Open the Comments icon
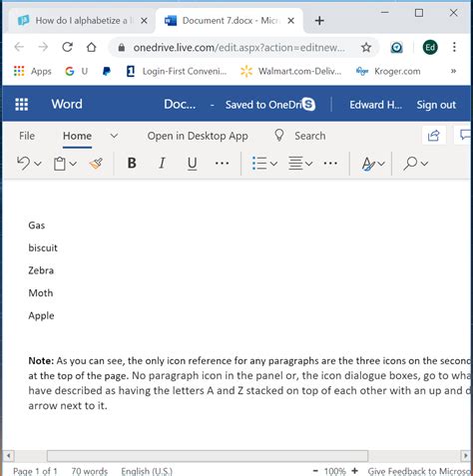This screenshot has width=473, height=476. [x=464, y=136]
